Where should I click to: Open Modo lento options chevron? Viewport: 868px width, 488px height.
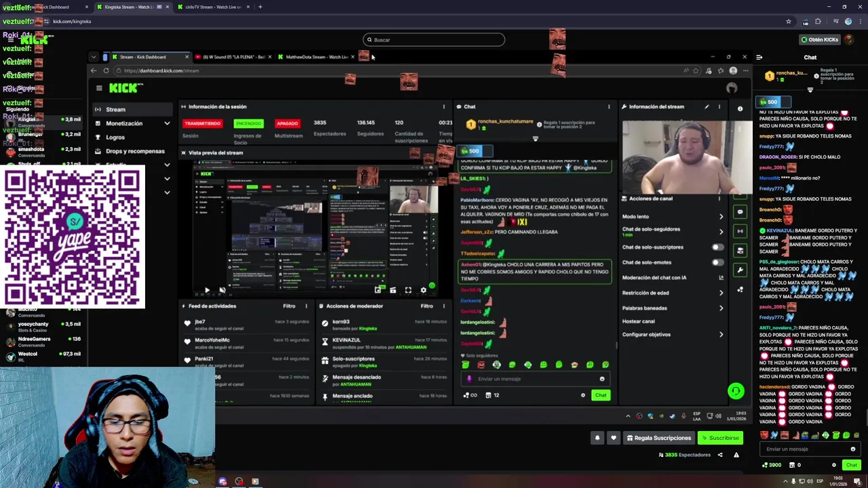[721, 217]
